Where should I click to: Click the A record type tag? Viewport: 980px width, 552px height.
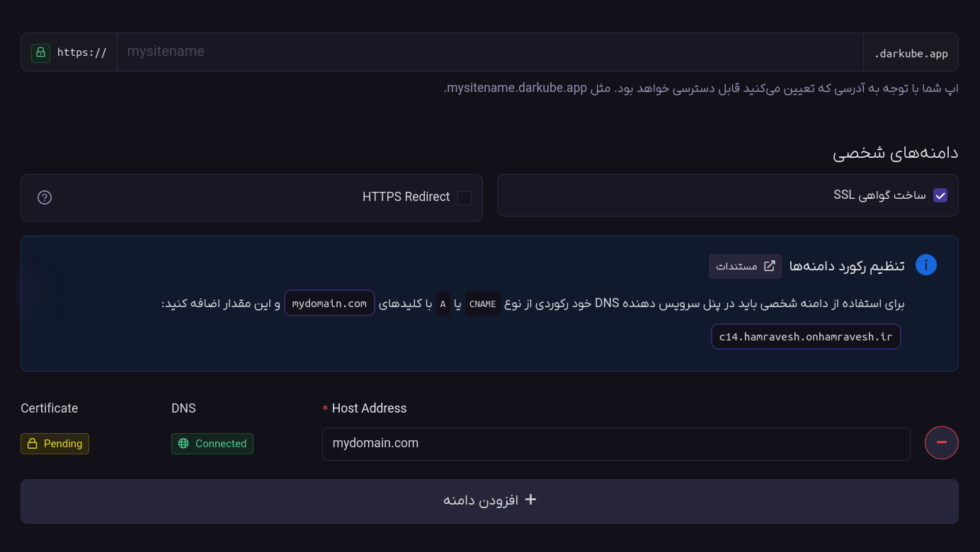click(x=443, y=304)
